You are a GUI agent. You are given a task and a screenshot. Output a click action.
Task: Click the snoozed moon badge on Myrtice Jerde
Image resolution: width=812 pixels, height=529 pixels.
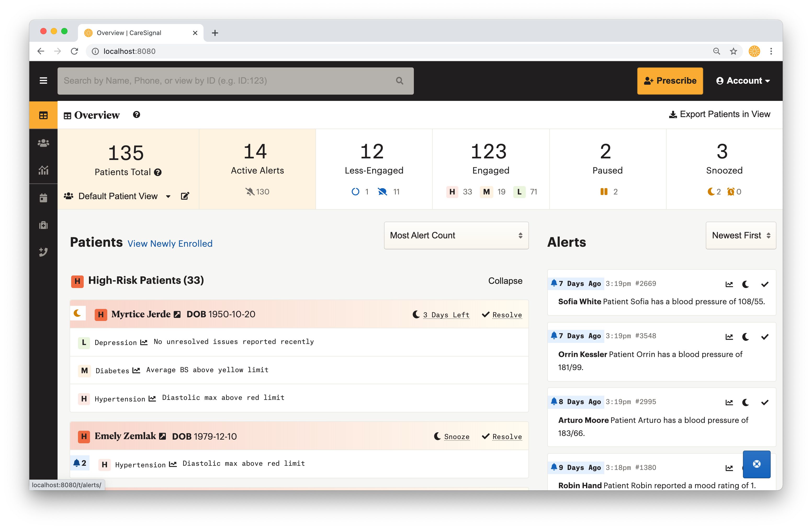[x=77, y=313]
